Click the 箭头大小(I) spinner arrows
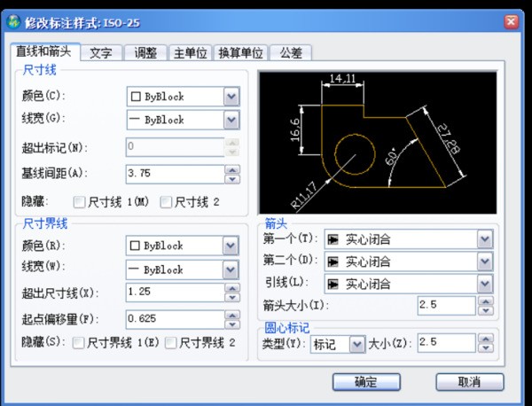This screenshot has width=532, height=406. point(484,306)
